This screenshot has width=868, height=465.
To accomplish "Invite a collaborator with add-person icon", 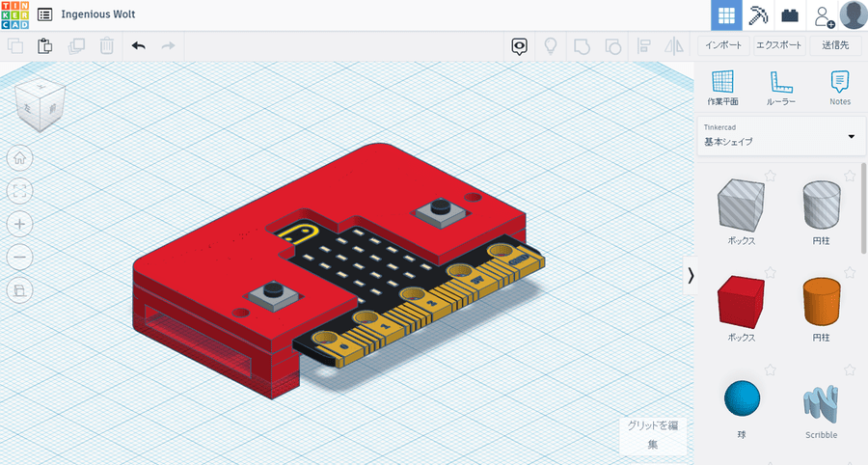I will [824, 15].
